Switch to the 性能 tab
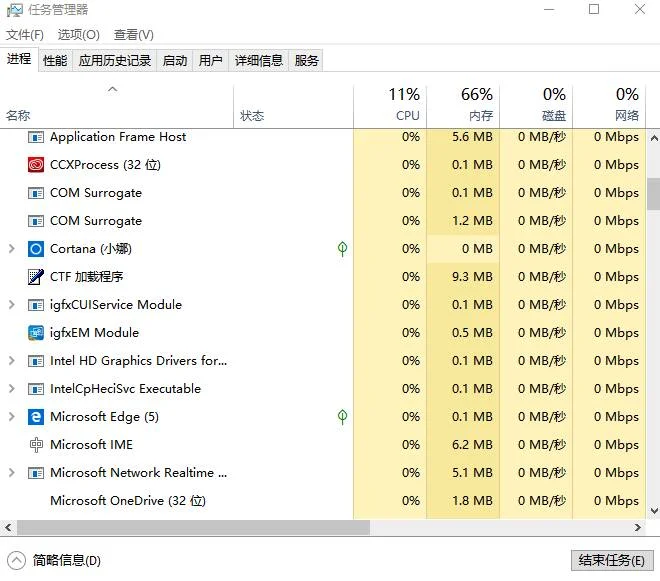The image size is (660, 581). [x=55, y=61]
